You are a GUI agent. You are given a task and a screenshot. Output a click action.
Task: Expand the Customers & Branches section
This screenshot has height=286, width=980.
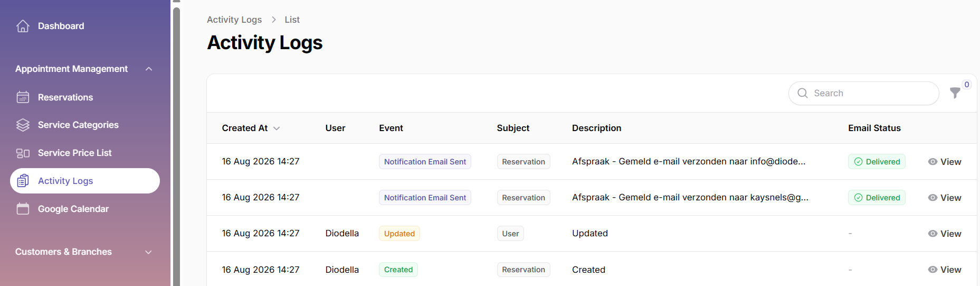pyautogui.click(x=148, y=252)
